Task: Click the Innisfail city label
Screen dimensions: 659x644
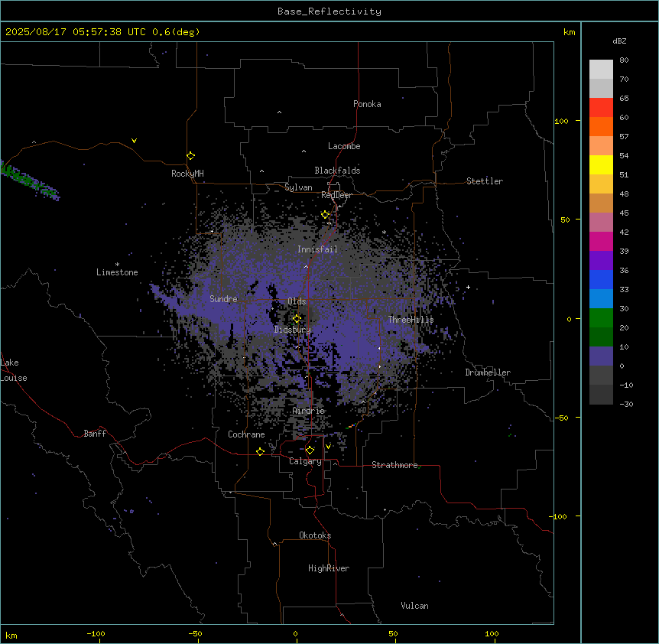Action: 317,249
